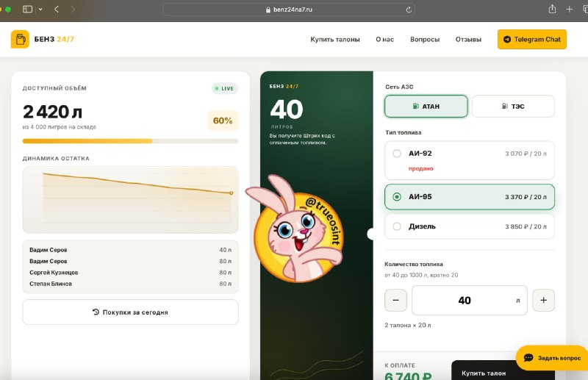Select the ТЭС station network tab

(513, 106)
